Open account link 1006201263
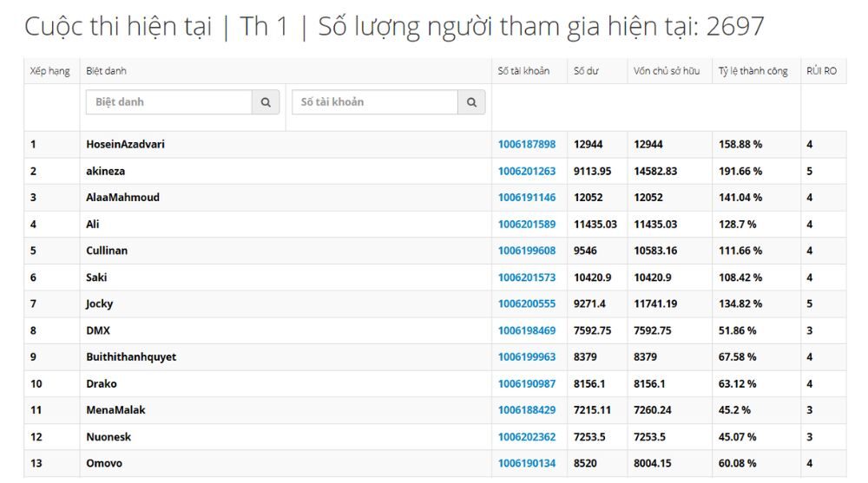This screenshot has width=868, height=483. (x=527, y=171)
